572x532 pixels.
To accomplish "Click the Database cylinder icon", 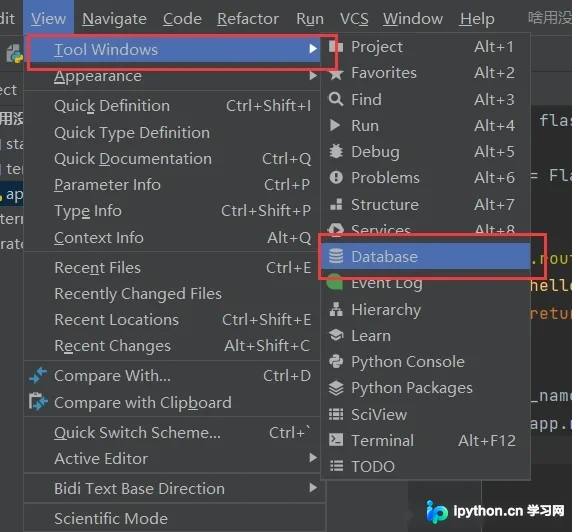I will (336, 256).
